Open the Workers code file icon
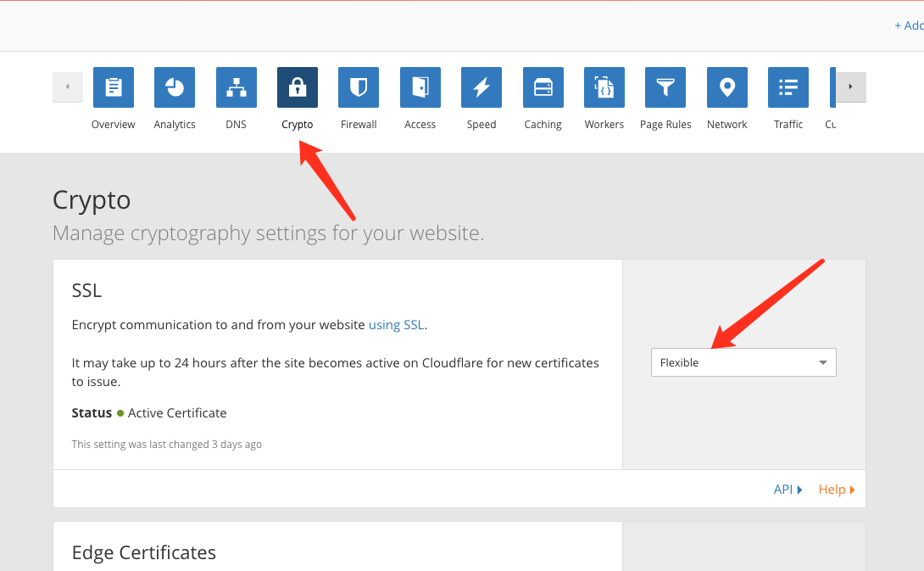924x571 pixels. click(x=604, y=87)
